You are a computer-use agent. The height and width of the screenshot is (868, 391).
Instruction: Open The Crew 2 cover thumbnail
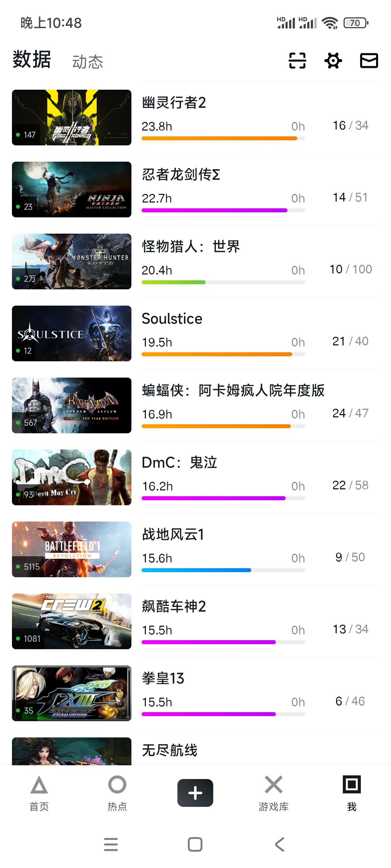pyautogui.click(x=72, y=621)
